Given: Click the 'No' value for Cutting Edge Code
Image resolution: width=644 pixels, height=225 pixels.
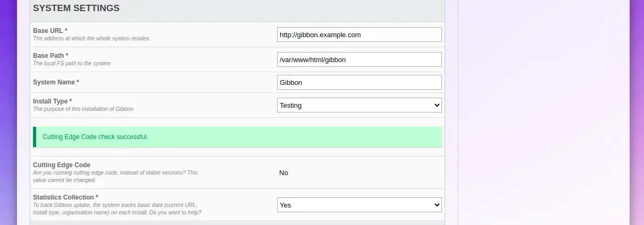Looking at the screenshot, I should tap(283, 173).
